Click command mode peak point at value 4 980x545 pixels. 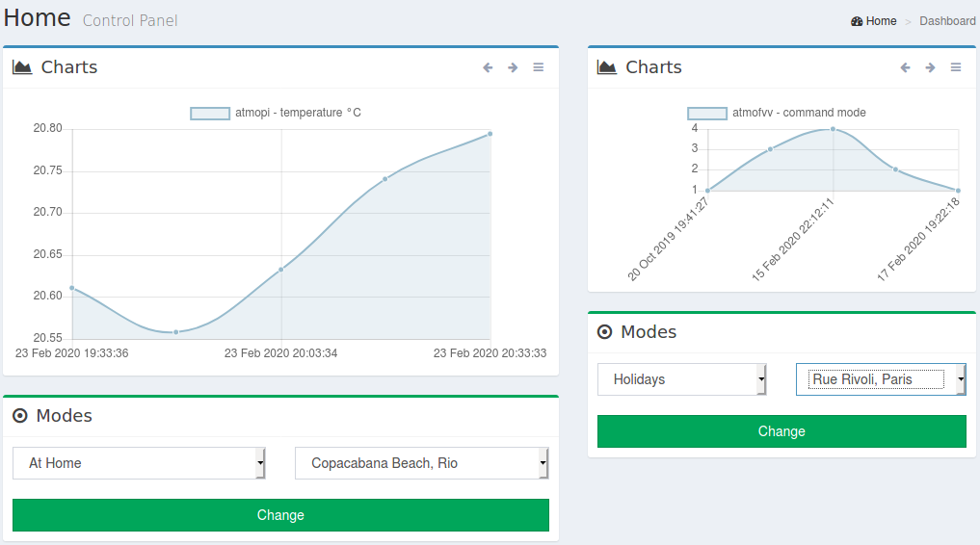point(834,129)
